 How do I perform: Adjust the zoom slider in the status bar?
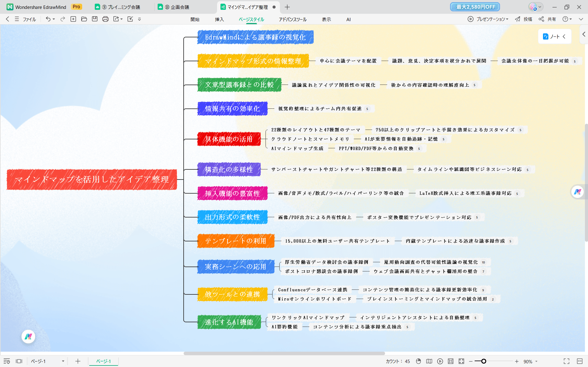(x=483, y=361)
